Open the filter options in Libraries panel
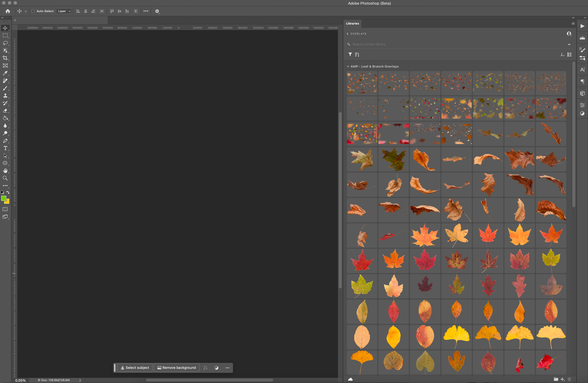Image resolution: width=588 pixels, height=383 pixels. click(x=350, y=54)
